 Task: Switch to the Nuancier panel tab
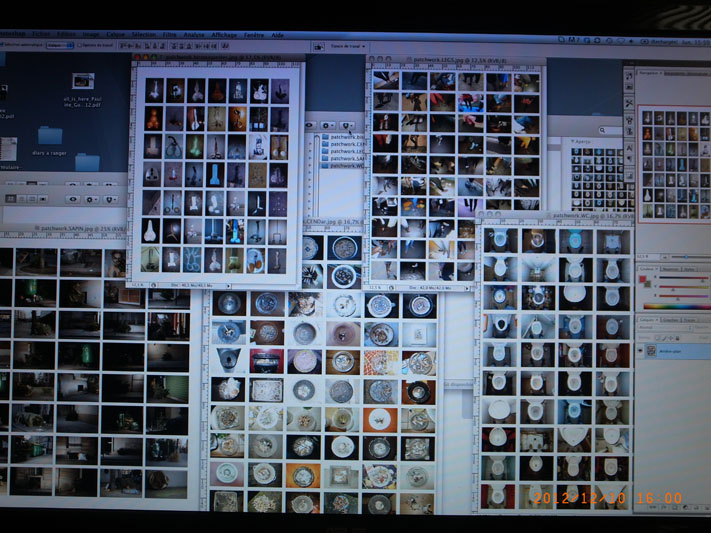[x=669, y=269]
